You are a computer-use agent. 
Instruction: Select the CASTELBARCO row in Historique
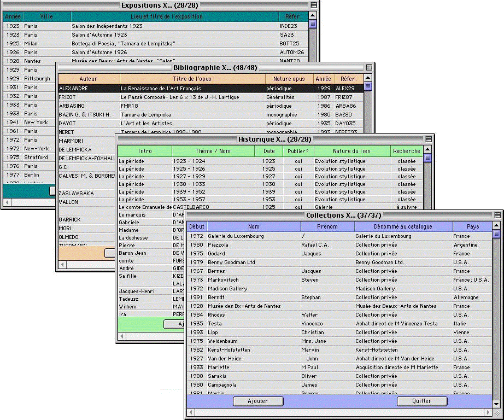271,207
